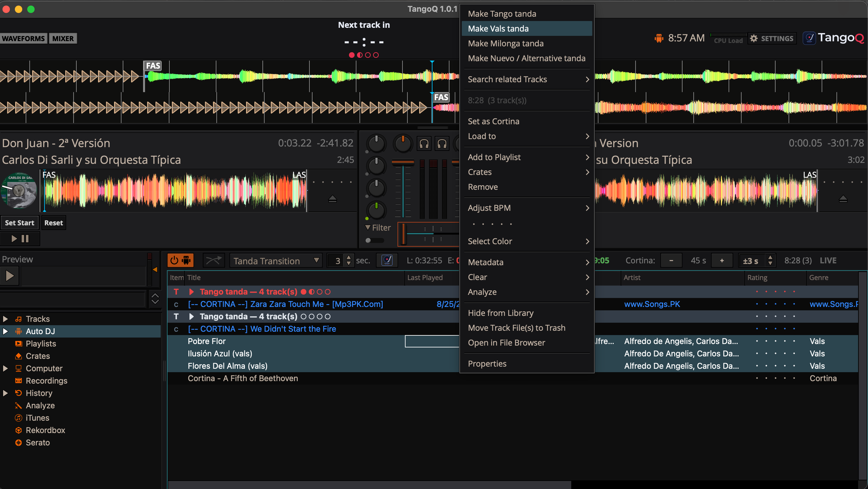The height and width of the screenshot is (489, 868).
Task: Select the Tracks library icon in sidebar
Action: (19, 319)
